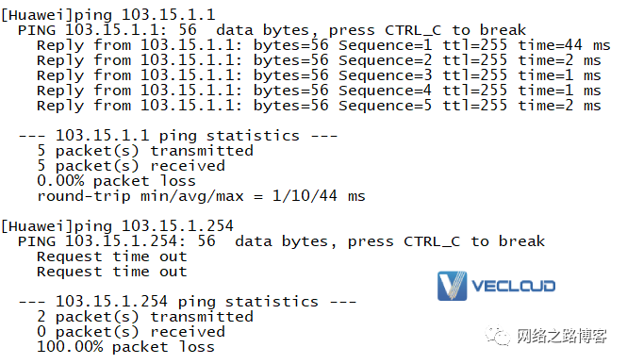
Task: Click the WeChat icon beside 网络之路博客
Action: click(498, 335)
